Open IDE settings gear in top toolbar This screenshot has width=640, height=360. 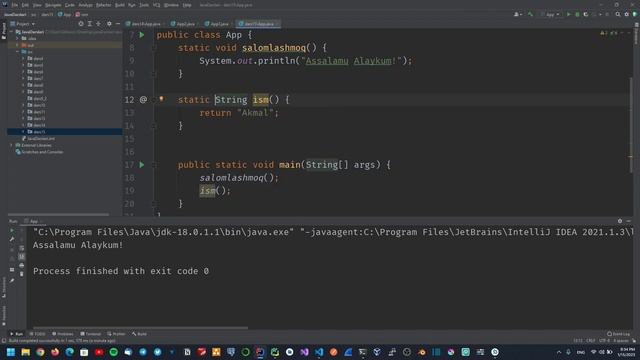tap(627, 14)
